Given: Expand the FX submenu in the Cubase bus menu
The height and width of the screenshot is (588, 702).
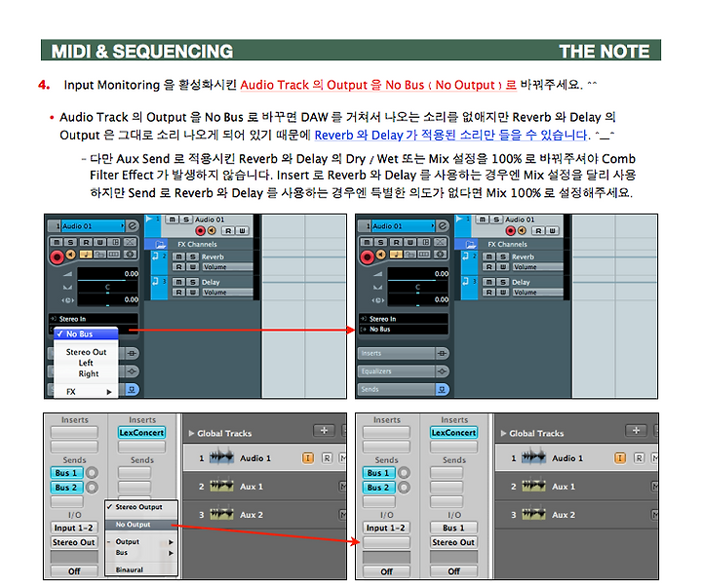Looking at the screenshot, I should point(86,391).
